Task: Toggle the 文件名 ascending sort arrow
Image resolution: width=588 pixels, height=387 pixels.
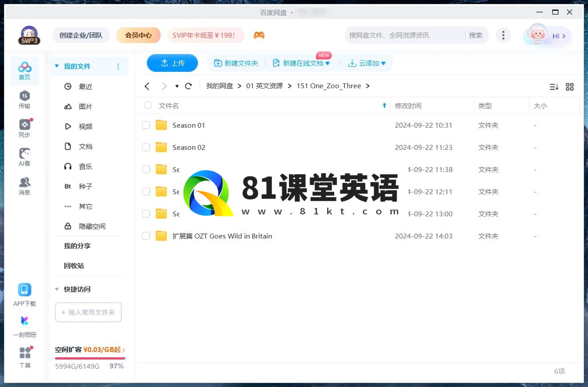Action: pos(384,106)
